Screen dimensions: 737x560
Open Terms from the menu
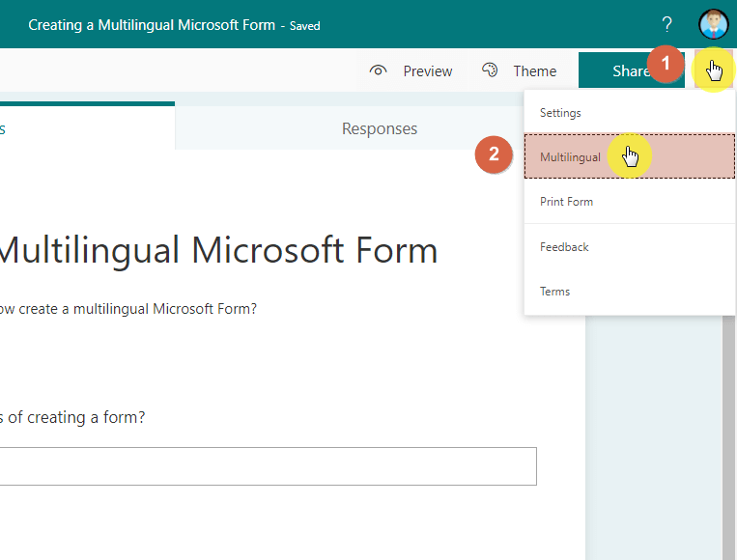click(x=630, y=292)
